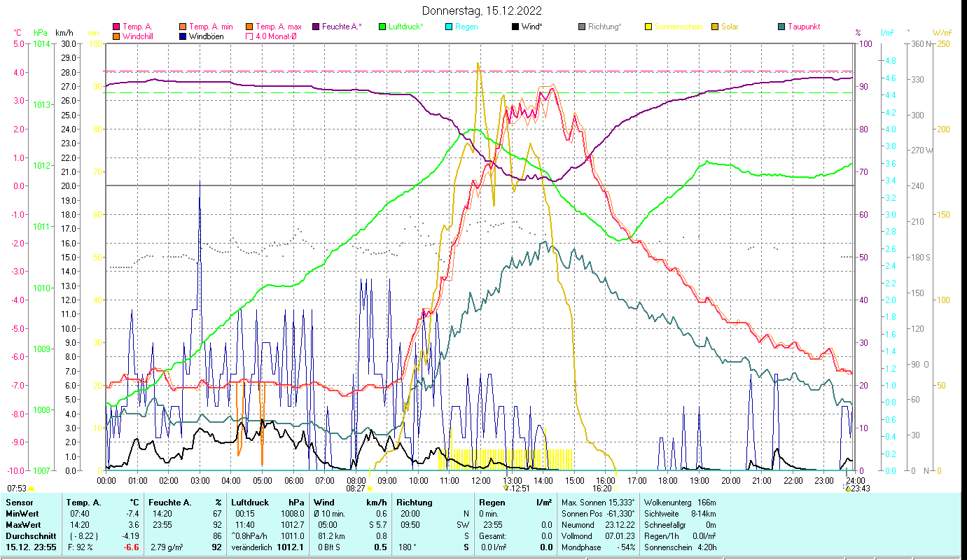Click the Durchschnitt row label
The height and width of the screenshot is (560, 967).
[30, 536]
